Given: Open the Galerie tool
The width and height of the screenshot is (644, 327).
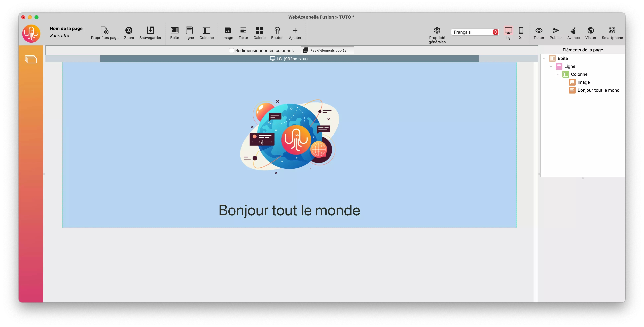Looking at the screenshot, I should [259, 33].
